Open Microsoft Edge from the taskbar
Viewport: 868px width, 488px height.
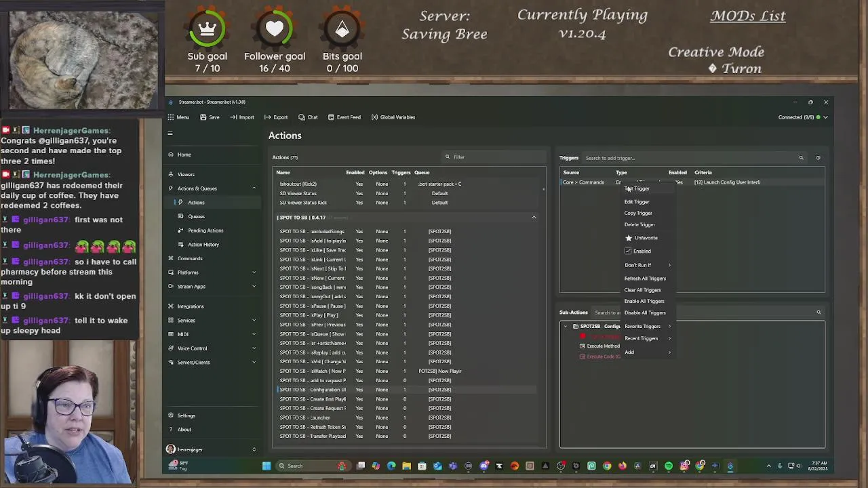coord(391,466)
